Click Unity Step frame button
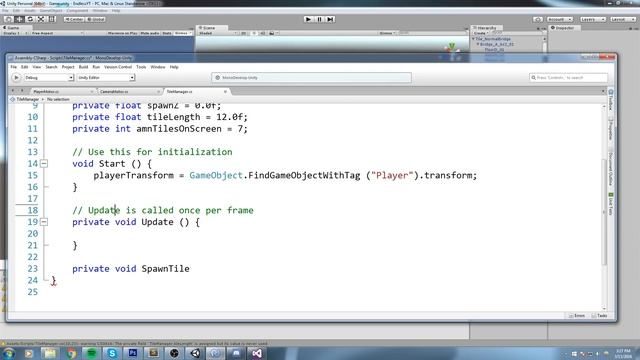 click(331, 19)
